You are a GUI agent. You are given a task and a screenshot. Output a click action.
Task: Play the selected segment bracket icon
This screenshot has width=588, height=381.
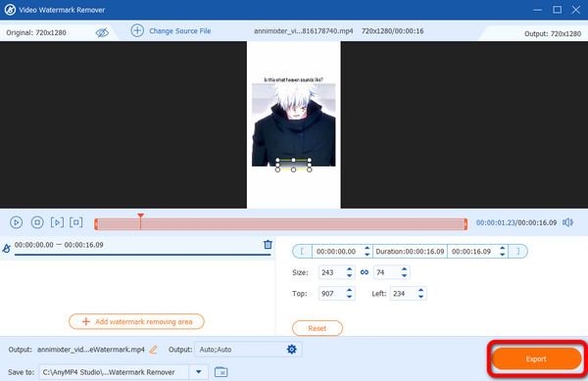[57, 222]
